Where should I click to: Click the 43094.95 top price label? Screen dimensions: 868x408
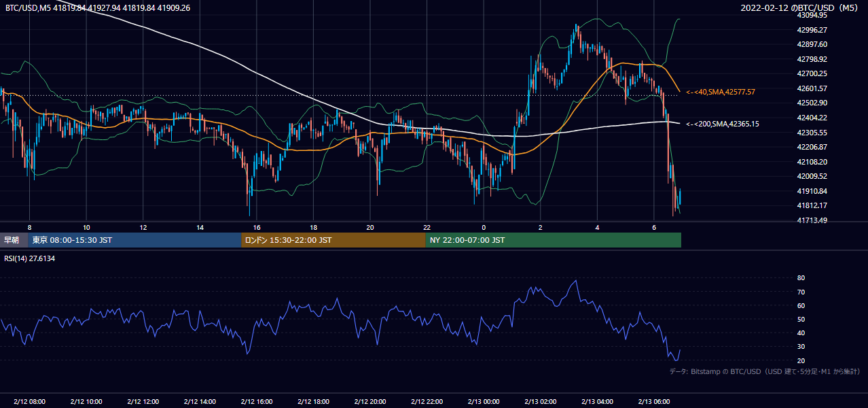(x=812, y=15)
